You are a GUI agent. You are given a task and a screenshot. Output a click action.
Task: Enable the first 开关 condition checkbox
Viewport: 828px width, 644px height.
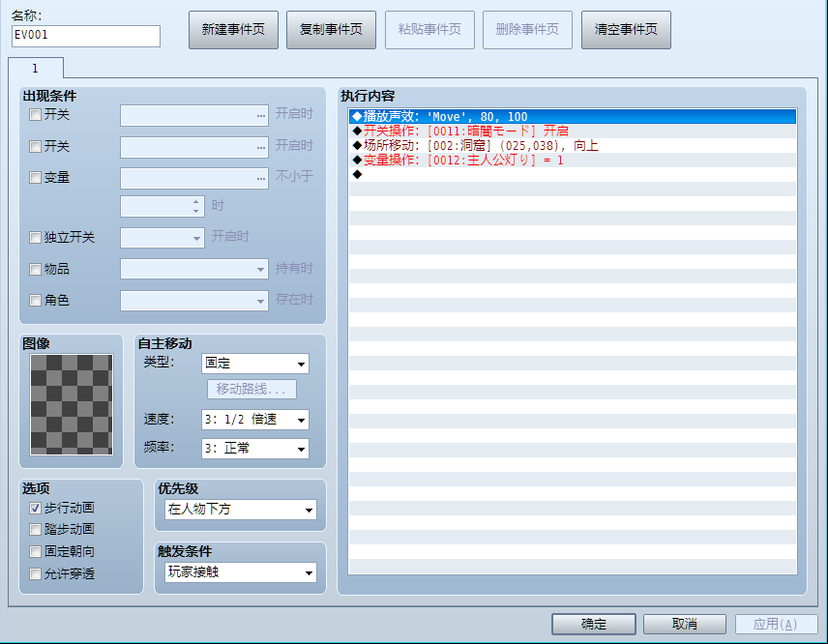35,114
